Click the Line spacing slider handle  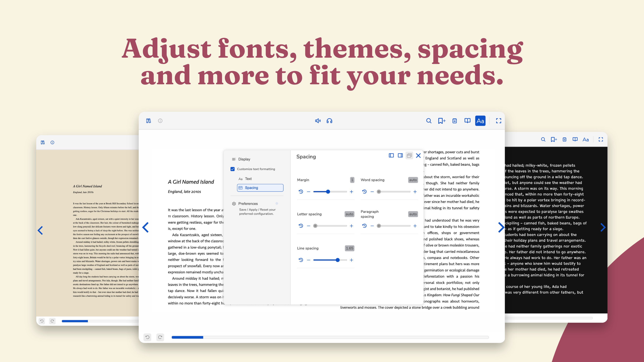coord(338,260)
